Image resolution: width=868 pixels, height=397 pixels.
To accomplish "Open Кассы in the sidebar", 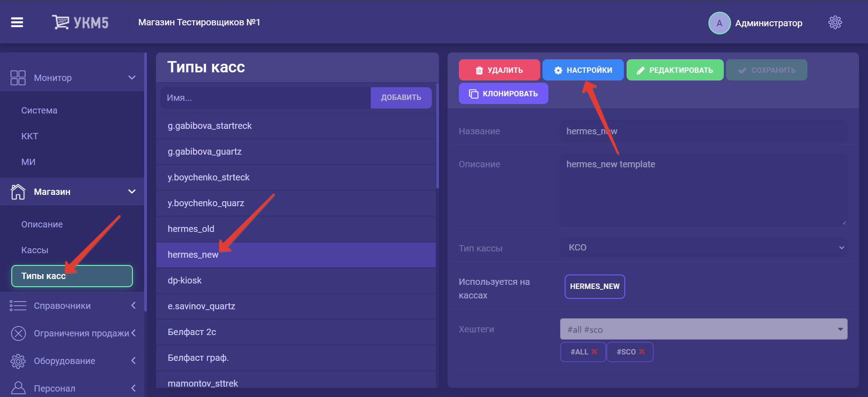I will click(x=35, y=250).
